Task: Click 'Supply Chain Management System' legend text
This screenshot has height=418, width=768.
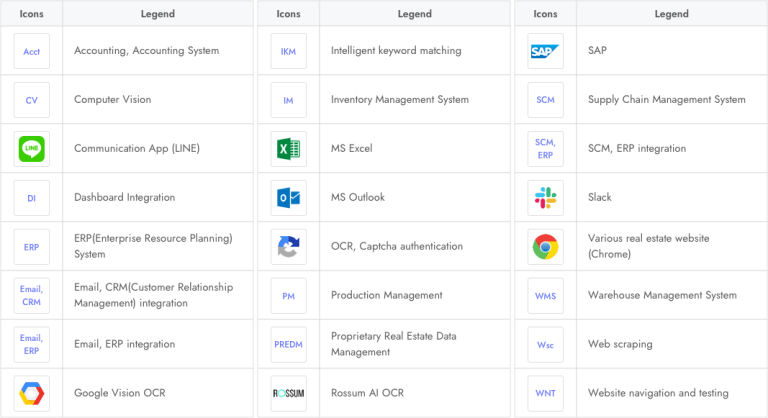Action: (666, 100)
